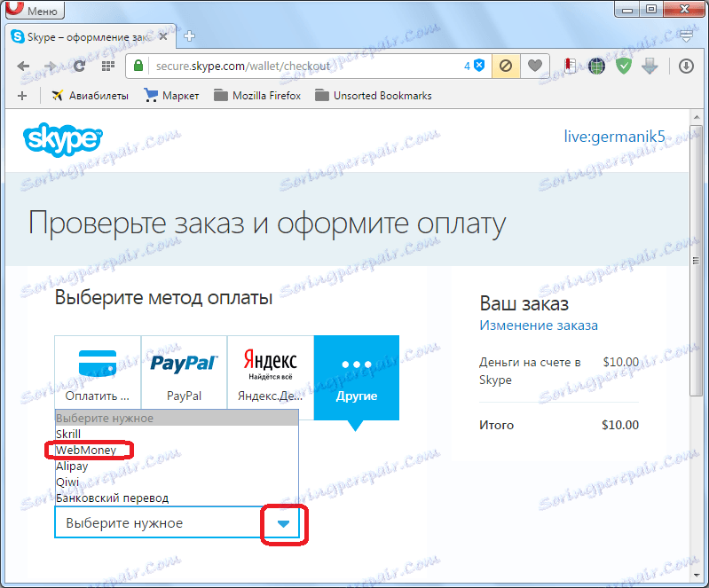This screenshot has height=588, width=709.
Task: Click the page scrollbar up arrow
Action: [x=696, y=117]
